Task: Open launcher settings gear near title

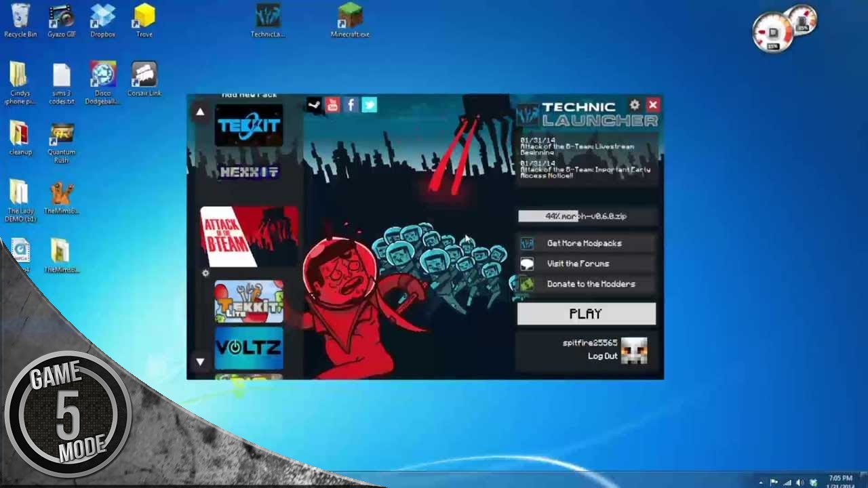Action: click(x=634, y=104)
